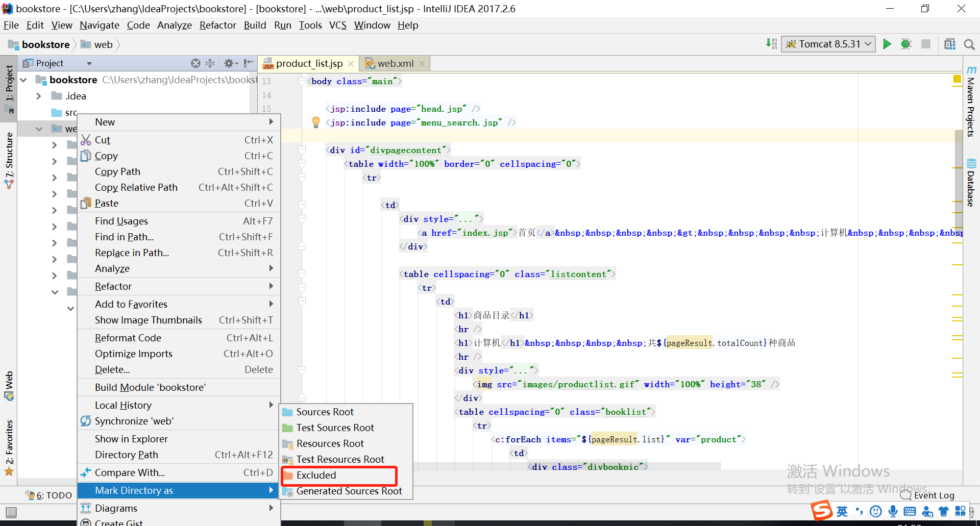Open the 6: TODO tool window
Screen dimensions: 980x526
pyautogui.click(x=49, y=495)
